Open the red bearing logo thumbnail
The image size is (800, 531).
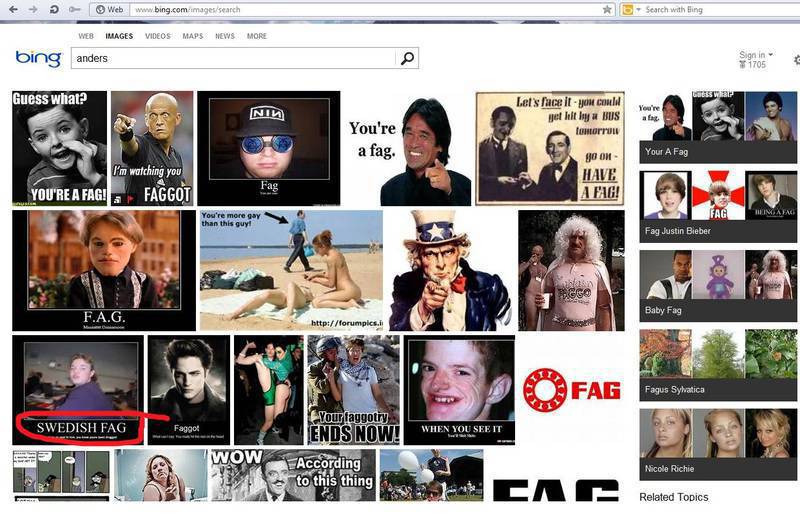click(571, 390)
